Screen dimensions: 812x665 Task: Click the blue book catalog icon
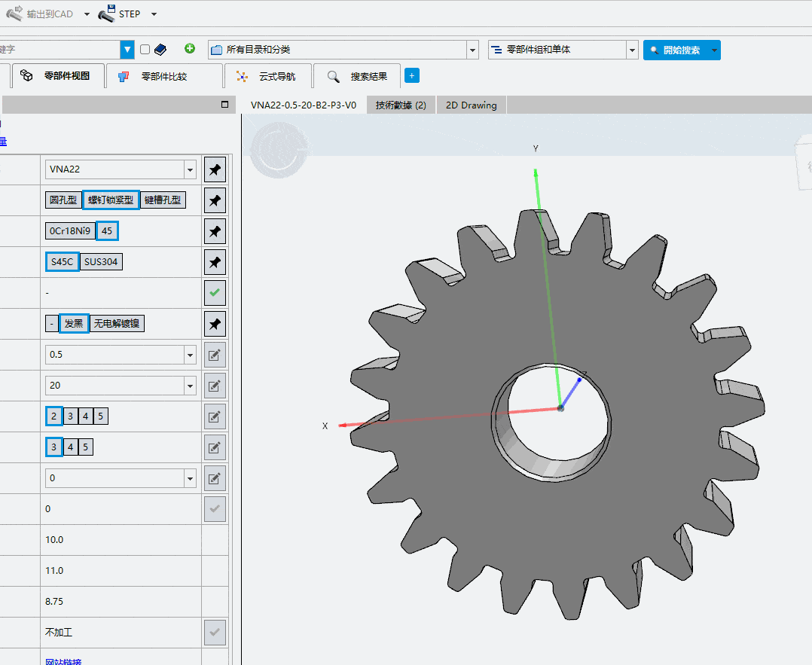pyautogui.click(x=160, y=49)
